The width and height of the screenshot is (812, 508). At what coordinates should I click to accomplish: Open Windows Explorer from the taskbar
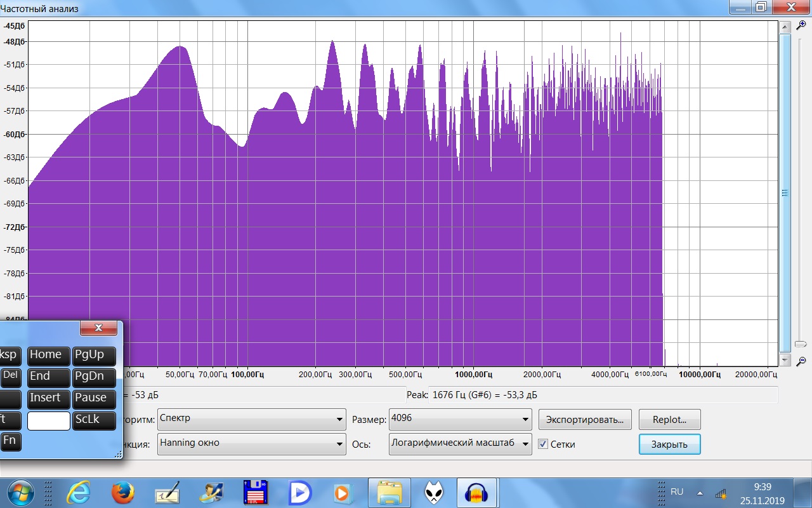point(390,493)
